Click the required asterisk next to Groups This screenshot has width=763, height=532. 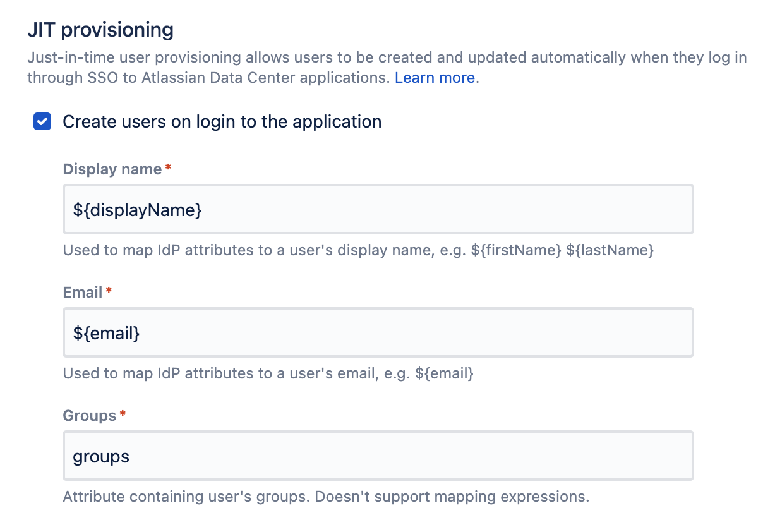(123, 414)
